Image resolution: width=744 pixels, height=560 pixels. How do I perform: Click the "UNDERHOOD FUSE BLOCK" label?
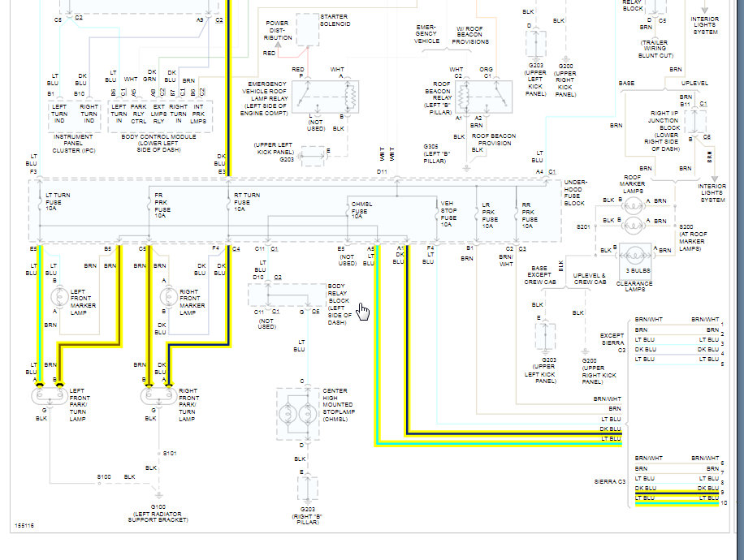[x=575, y=192]
